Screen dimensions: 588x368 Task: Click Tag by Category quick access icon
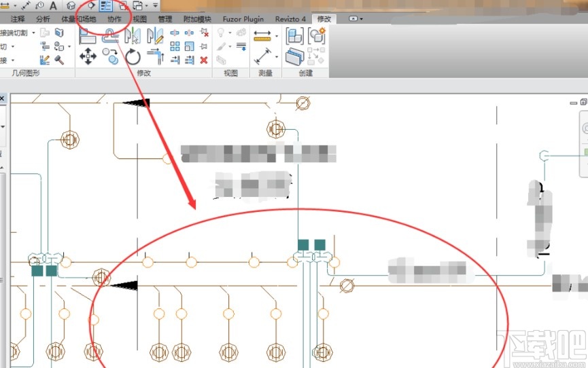coord(39,5)
